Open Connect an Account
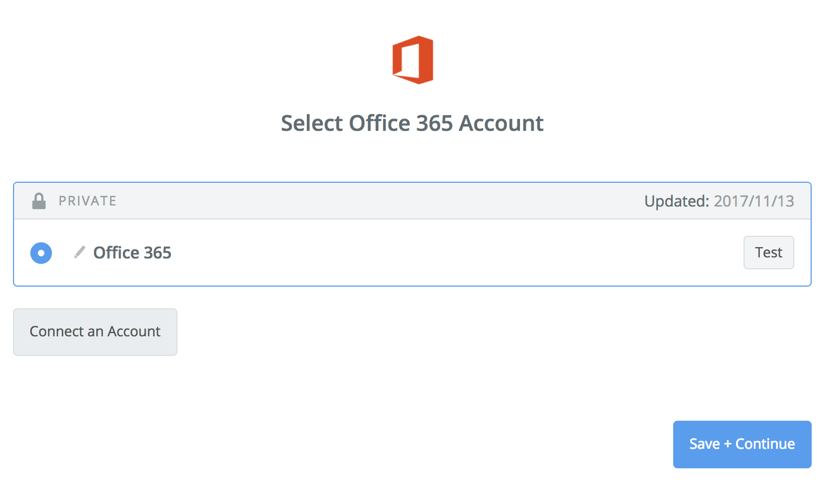Viewport: 829px width, 504px height. (x=95, y=332)
